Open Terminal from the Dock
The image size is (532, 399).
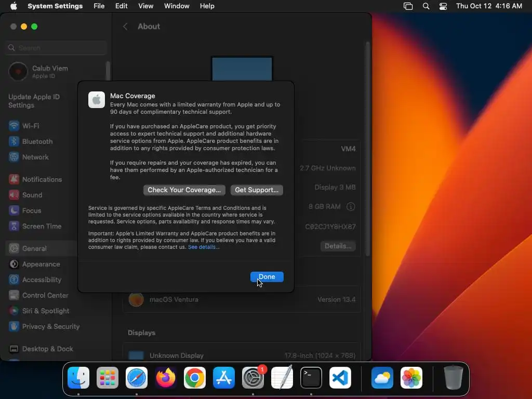click(x=311, y=377)
